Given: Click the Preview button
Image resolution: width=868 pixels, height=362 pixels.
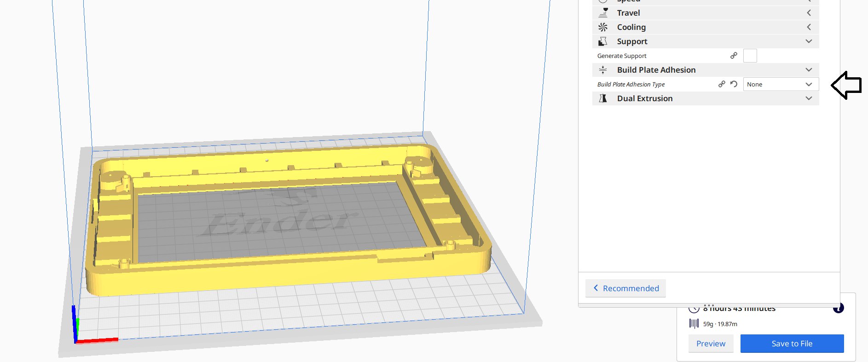Looking at the screenshot, I should 711,344.
